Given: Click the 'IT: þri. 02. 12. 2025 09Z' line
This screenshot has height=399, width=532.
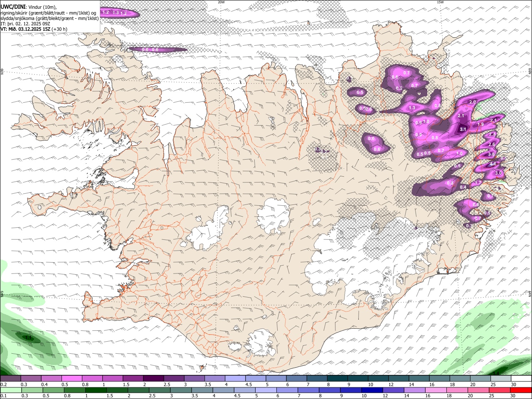Looking at the screenshot, I should coord(25,24).
